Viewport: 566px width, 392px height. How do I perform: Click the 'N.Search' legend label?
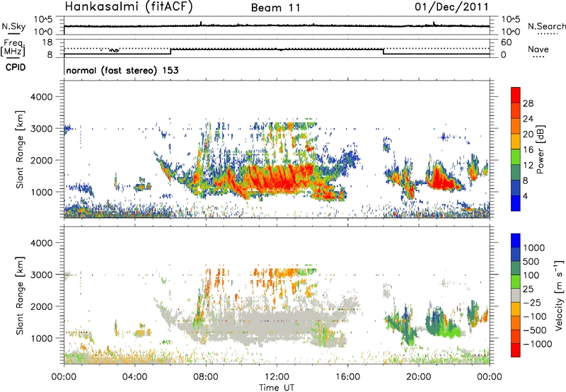(x=546, y=26)
